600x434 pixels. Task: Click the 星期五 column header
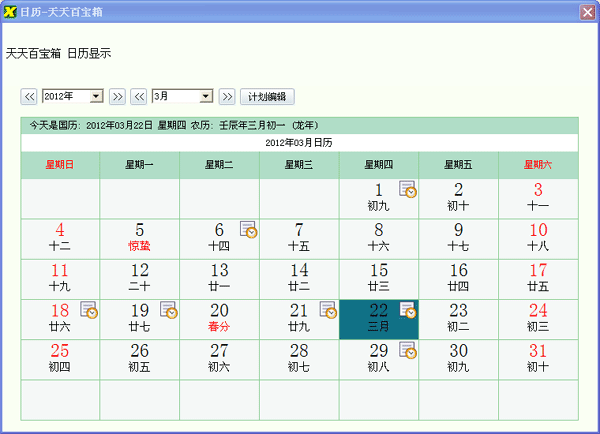coord(458,165)
